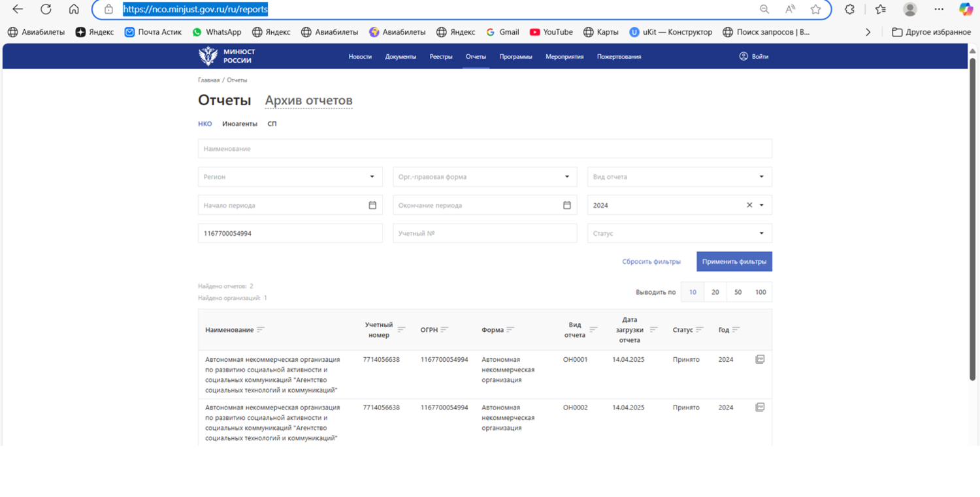
Task: Show 10 results per page
Action: 693,292
